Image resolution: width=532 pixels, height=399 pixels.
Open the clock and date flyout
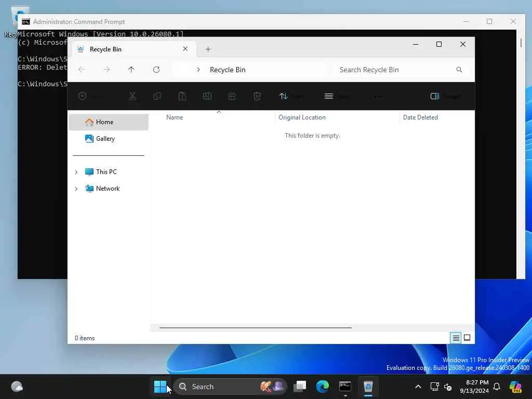pos(474,387)
